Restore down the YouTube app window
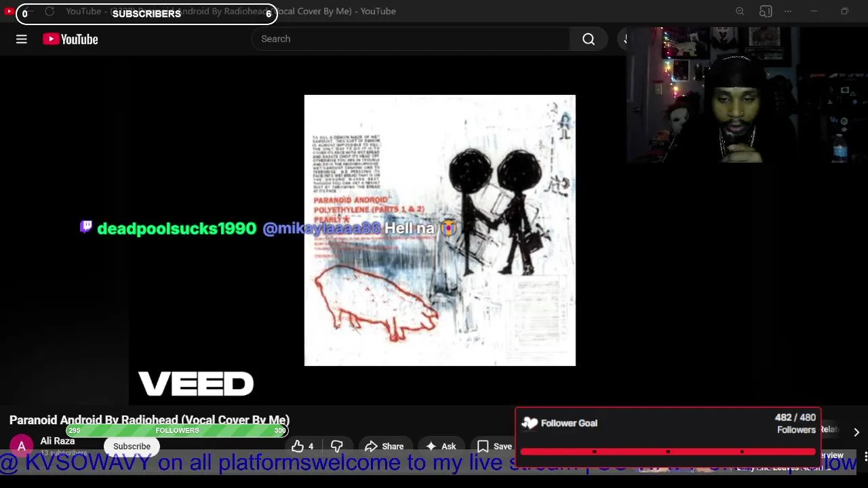This screenshot has height=488, width=868. point(844,12)
